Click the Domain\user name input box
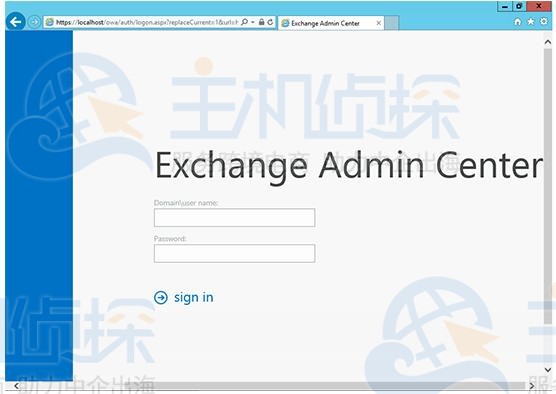 tap(234, 217)
